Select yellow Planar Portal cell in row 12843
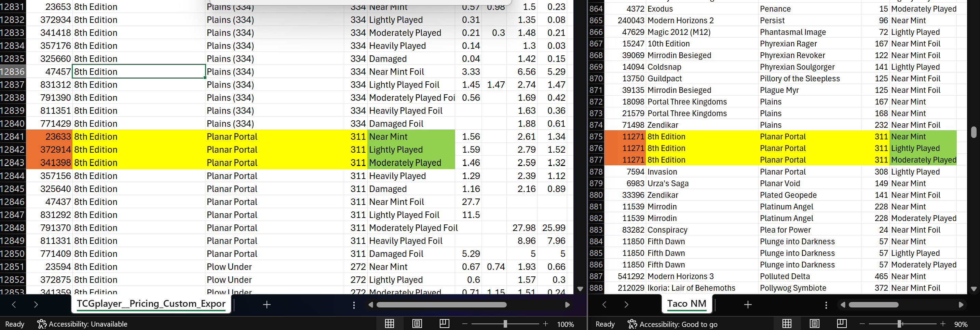 [x=274, y=163]
